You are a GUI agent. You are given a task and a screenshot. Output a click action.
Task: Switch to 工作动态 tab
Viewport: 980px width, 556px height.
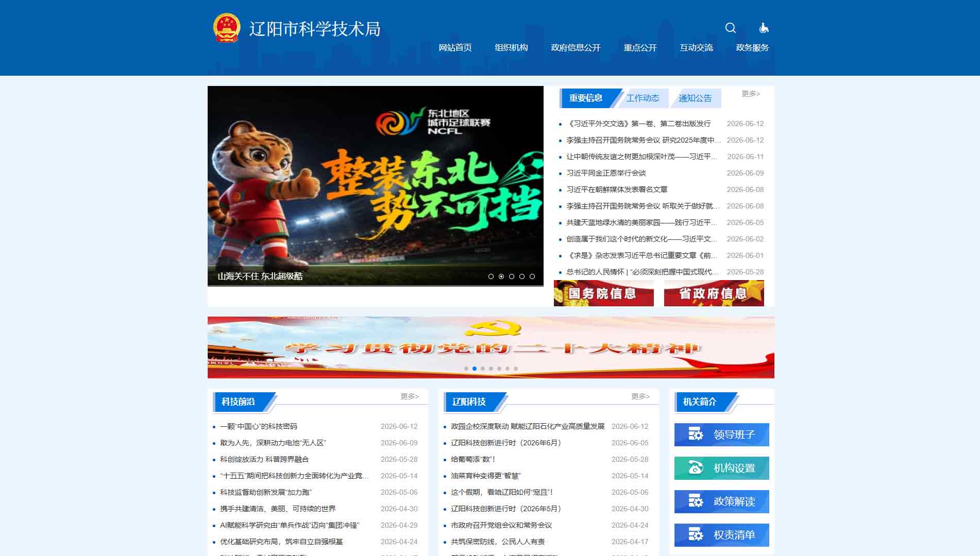[x=643, y=98]
